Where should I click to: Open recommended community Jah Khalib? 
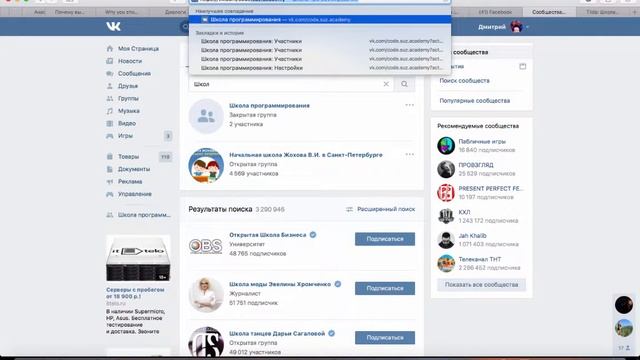(x=472, y=236)
